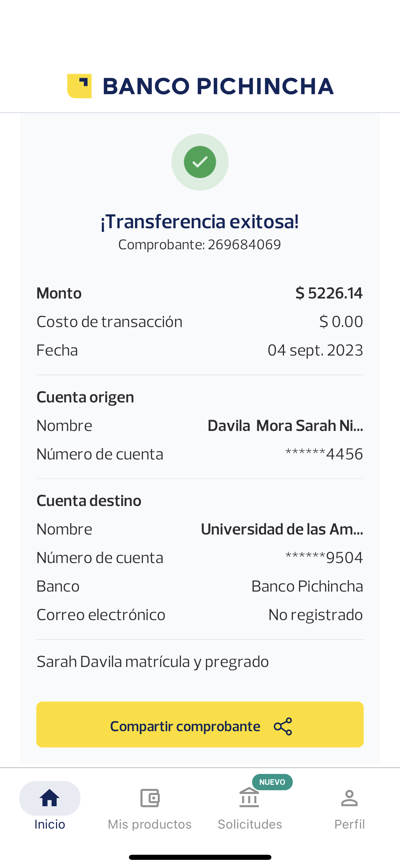The image size is (400, 868).
Task: Tap the yellow Banco Pichincha logo icon
Action: pyautogui.click(x=79, y=86)
